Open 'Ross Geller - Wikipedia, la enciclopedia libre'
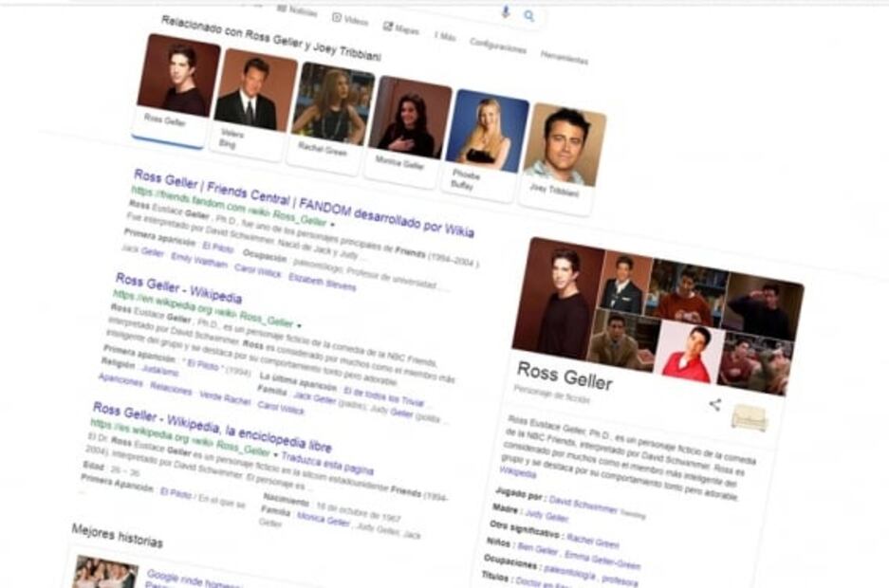 (212, 427)
